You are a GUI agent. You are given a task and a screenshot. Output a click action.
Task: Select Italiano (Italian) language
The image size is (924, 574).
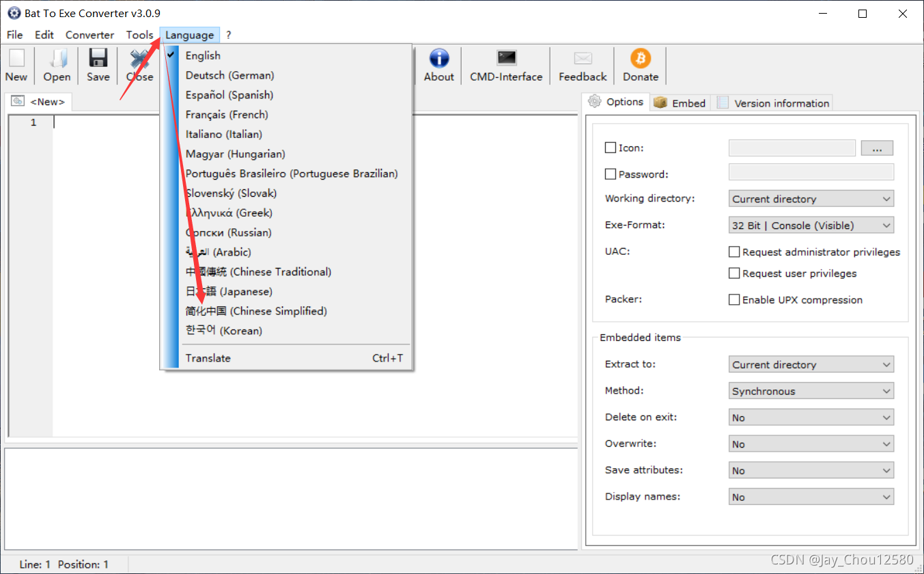click(286, 135)
